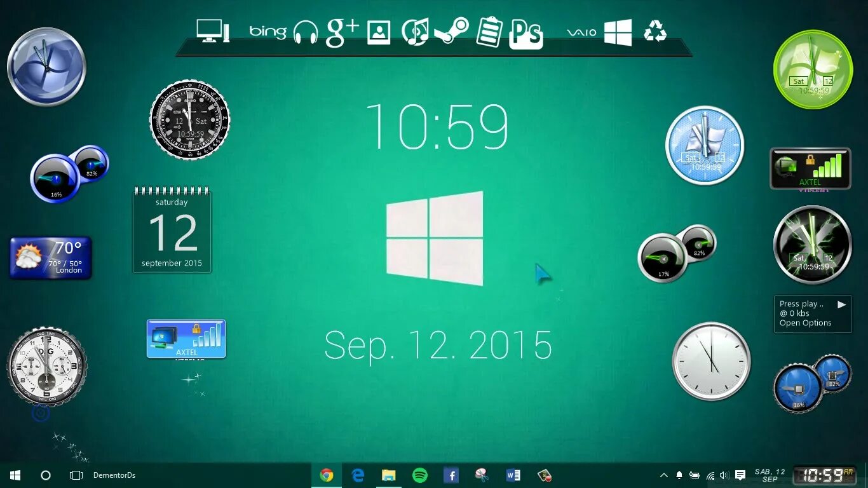Screen dimensions: 868x488
Task: Open the headphones icon in the dock
Action: [x=306, y=32]
